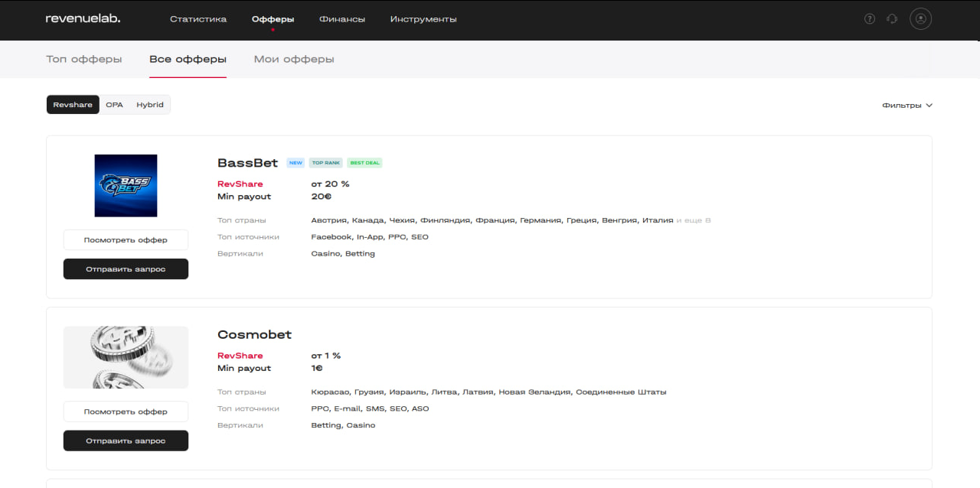Click Посмотреть оффер for Cosmobet
The height and width of the screenshot is (488, 980).
[126, 412]
